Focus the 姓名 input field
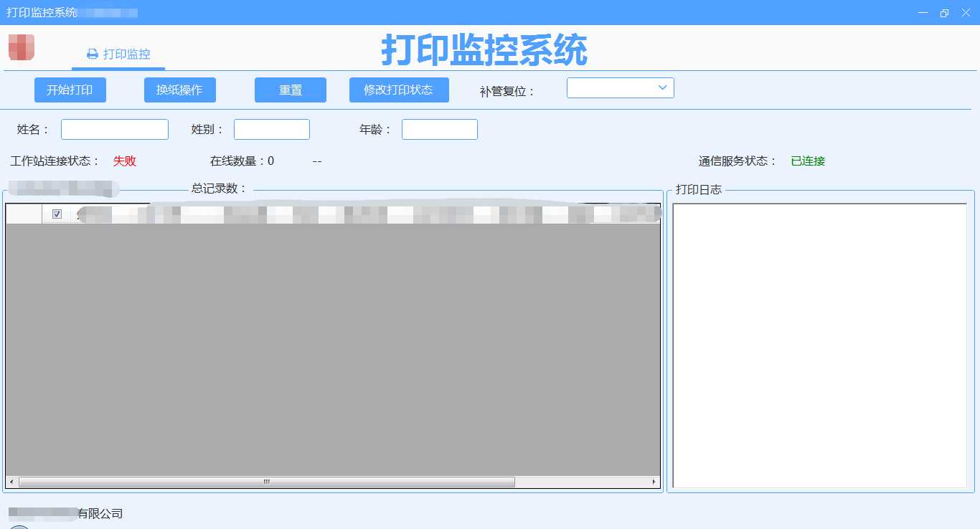The image size is (980, 529). [x=115, y=129]
